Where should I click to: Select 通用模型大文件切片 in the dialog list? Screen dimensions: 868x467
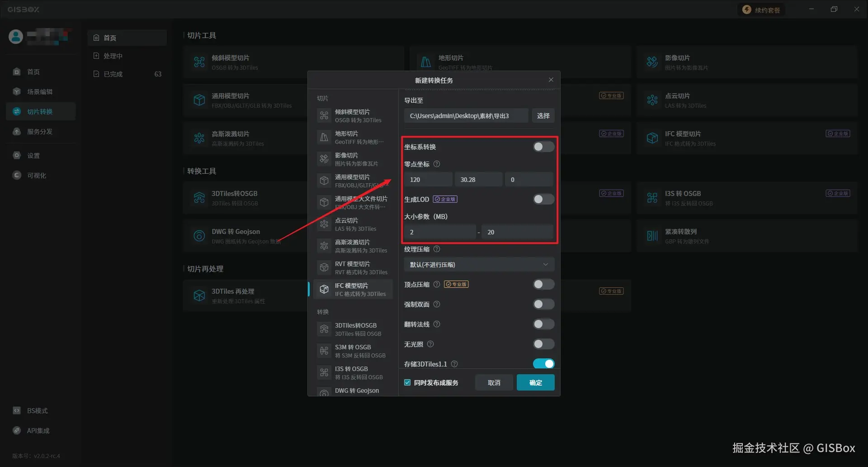tap(353, 202)
